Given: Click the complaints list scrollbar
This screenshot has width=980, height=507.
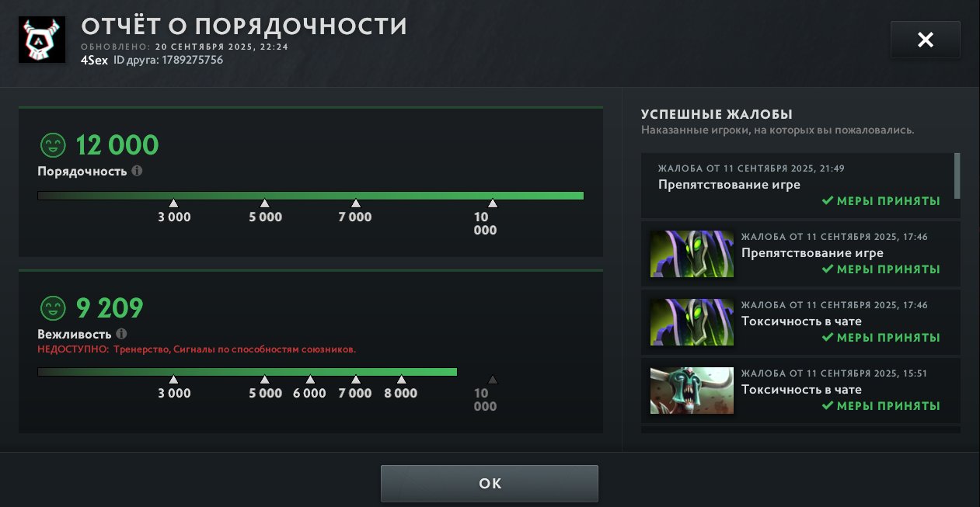Looking at the screenshot, I should tap(957, 175).
